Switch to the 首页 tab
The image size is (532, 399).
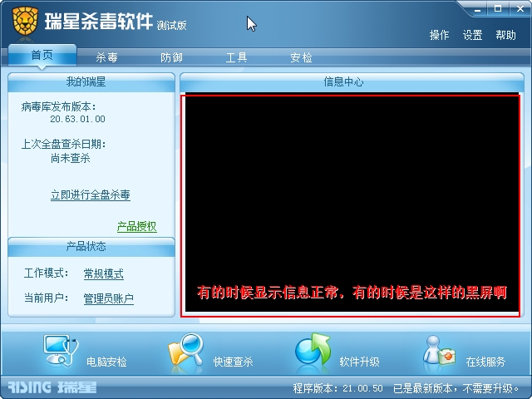tap(42, 55)
